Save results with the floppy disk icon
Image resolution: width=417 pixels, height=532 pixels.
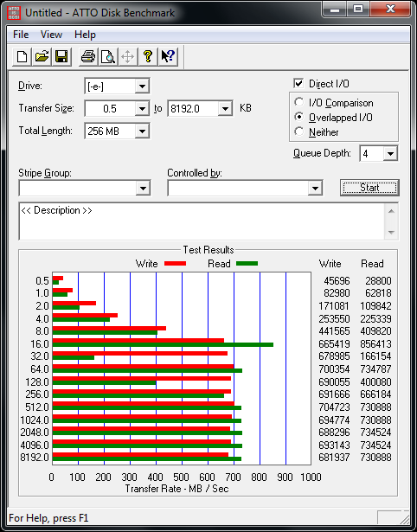pos(61,56)
